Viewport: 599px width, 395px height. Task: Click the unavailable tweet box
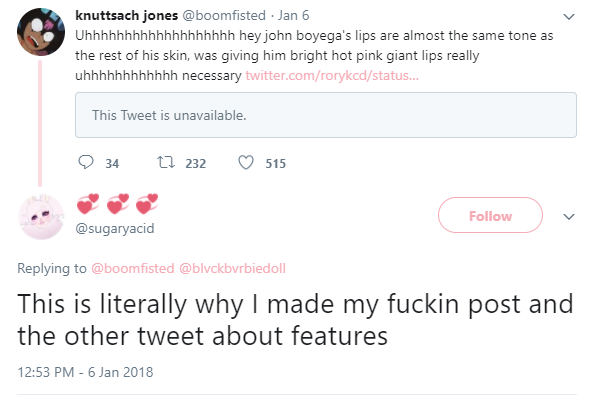[x=326, y=115]
